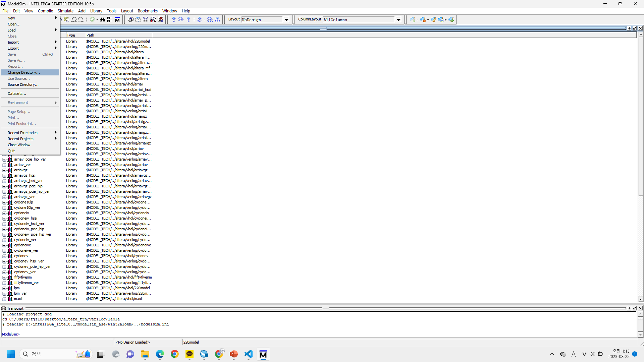Open the Layout NoDesign dropdown

286,20
